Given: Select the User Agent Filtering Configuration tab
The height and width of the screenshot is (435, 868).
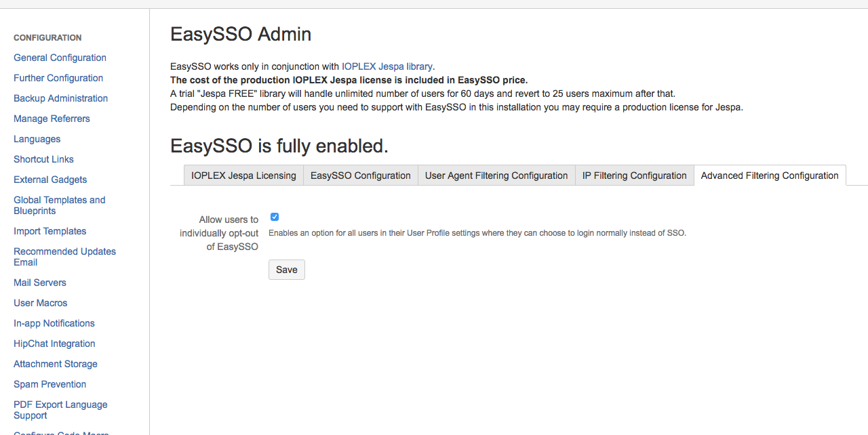Looking at the screenshot, I should click(x=496, y=175).
